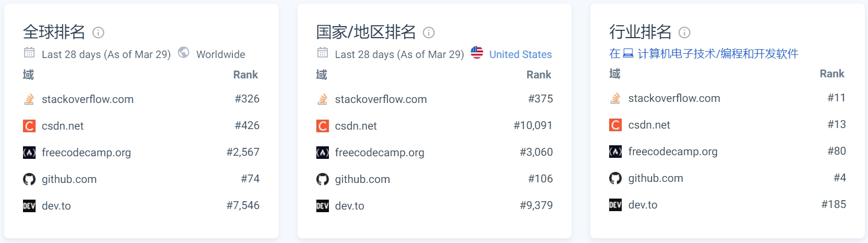Open stackoverflow.com in industry ranking

point(674,98)
